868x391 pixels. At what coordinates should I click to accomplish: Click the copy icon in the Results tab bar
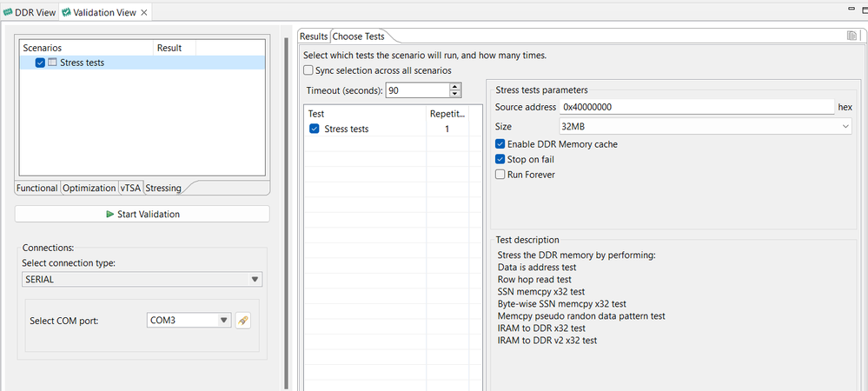pos(852,36)
